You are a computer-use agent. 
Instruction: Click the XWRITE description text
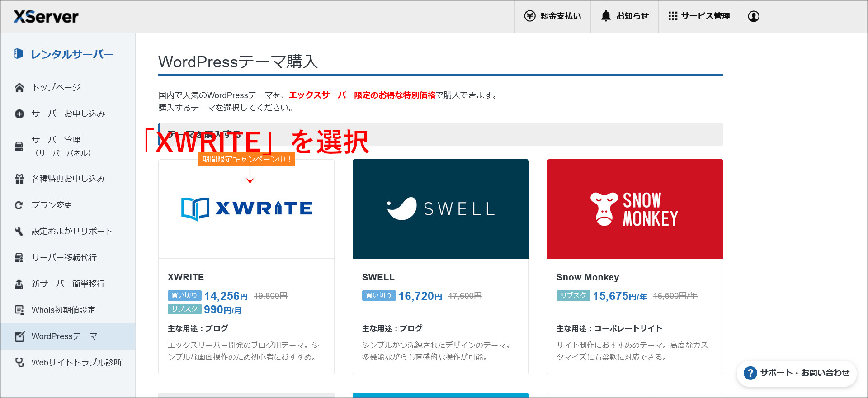click(244, 351)
